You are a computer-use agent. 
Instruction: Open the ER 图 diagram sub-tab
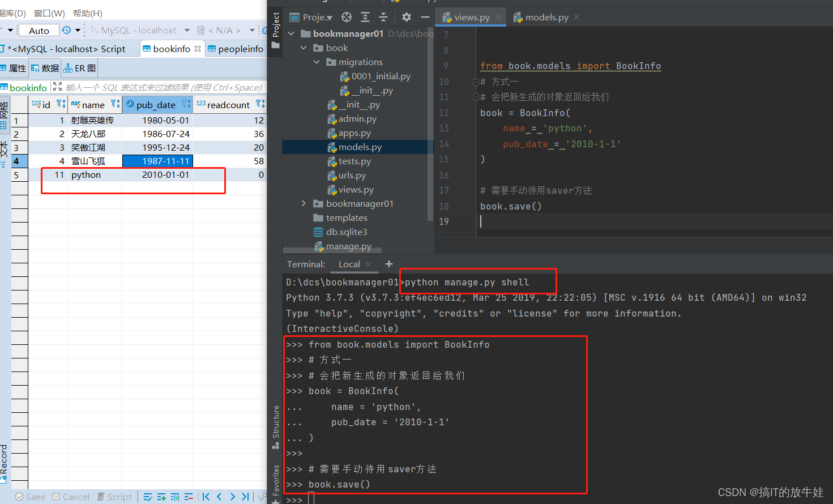79,69
